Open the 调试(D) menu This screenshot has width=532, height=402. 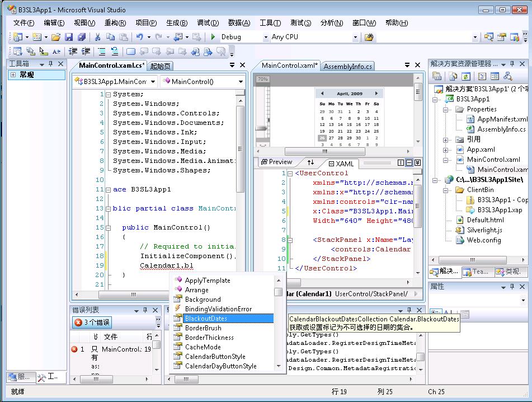[208, 23]
